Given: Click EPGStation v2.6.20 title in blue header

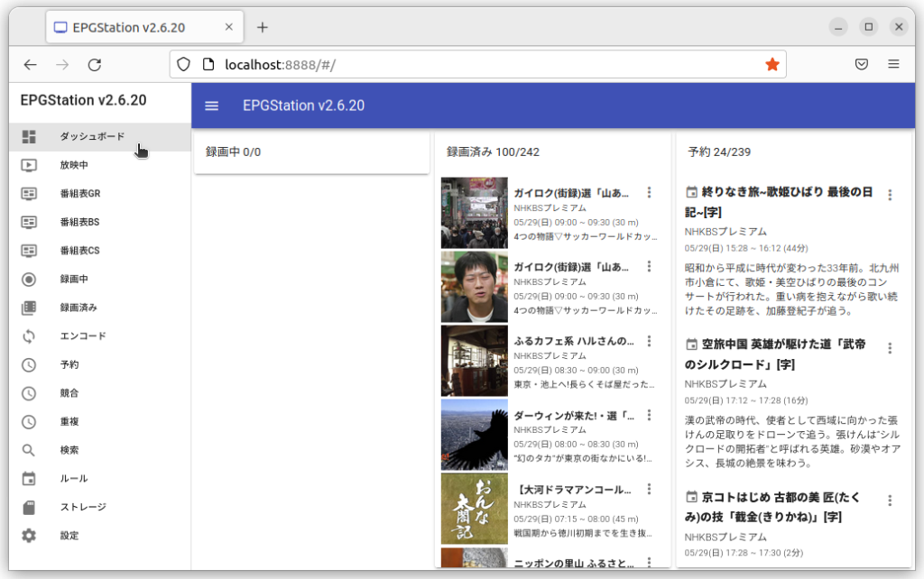Looking at the screenshot, I should pos(303,106).
